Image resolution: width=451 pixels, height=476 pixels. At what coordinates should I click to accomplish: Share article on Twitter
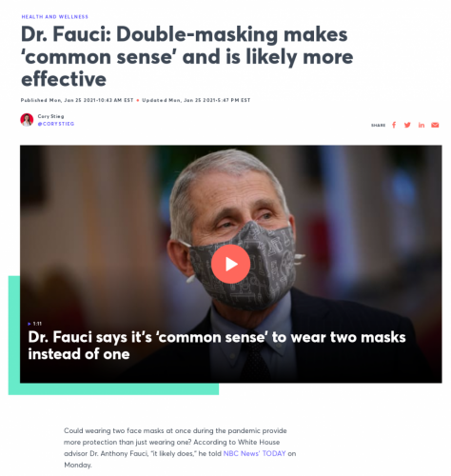(407, 125)
